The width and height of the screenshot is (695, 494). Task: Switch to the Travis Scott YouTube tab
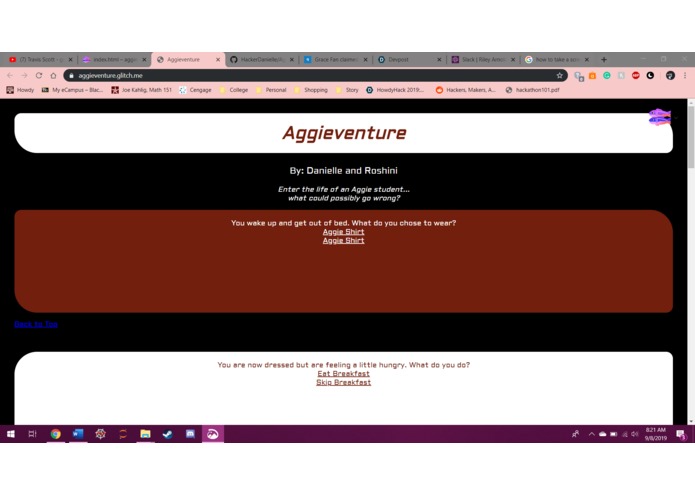[x=40, y=59]
